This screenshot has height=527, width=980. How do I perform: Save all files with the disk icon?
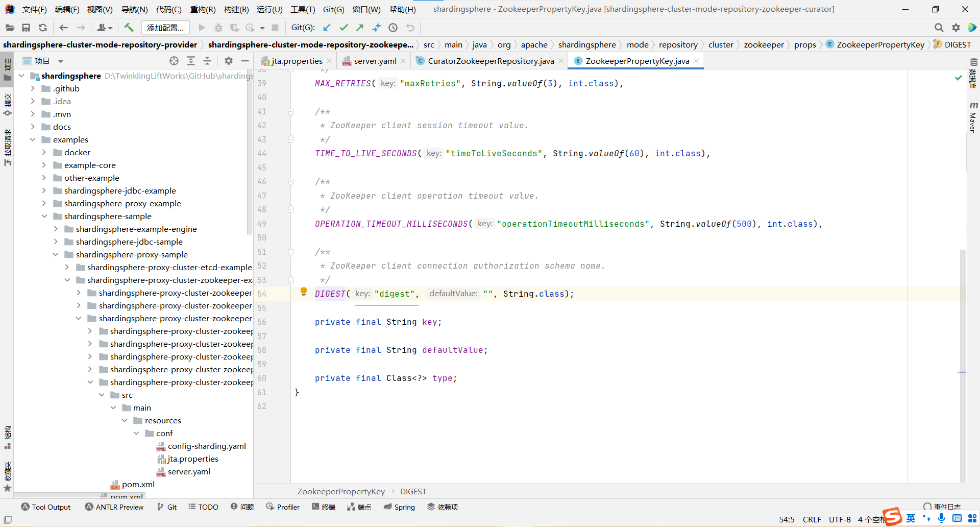pos(26,28)
